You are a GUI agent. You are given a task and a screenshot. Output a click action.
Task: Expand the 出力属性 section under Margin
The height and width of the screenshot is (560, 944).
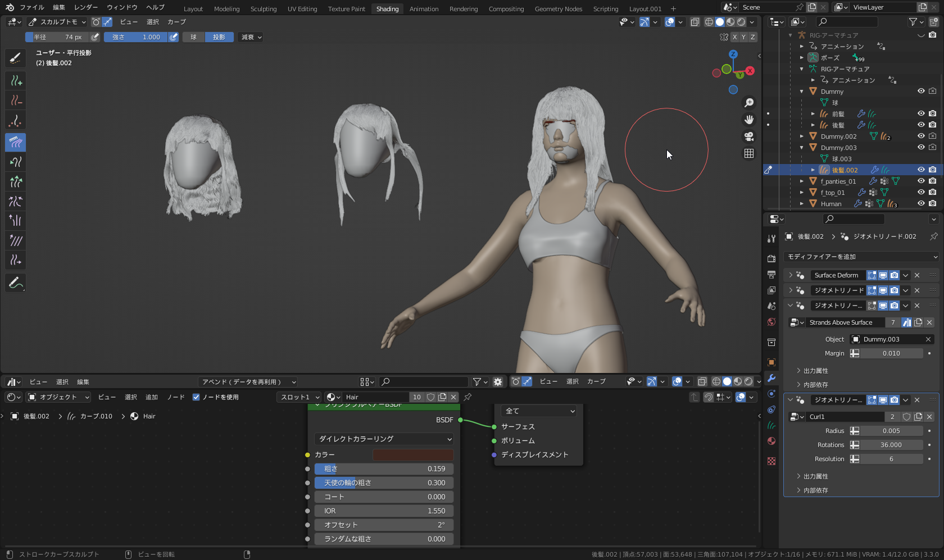click(x=815, y=371)
